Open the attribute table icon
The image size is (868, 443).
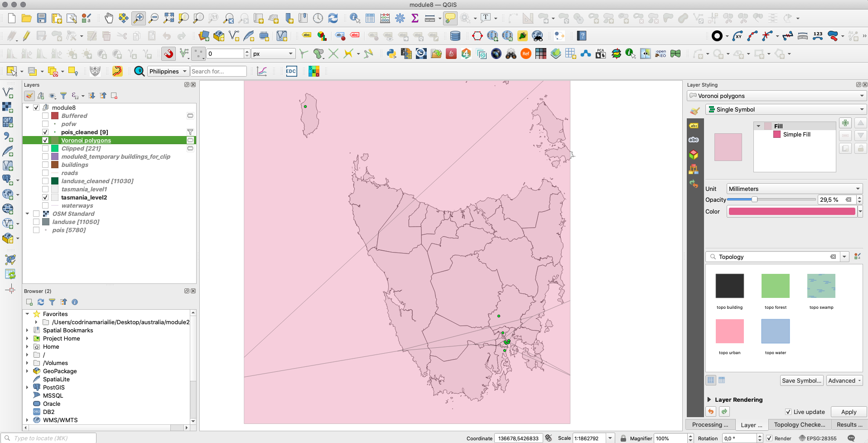370,18
